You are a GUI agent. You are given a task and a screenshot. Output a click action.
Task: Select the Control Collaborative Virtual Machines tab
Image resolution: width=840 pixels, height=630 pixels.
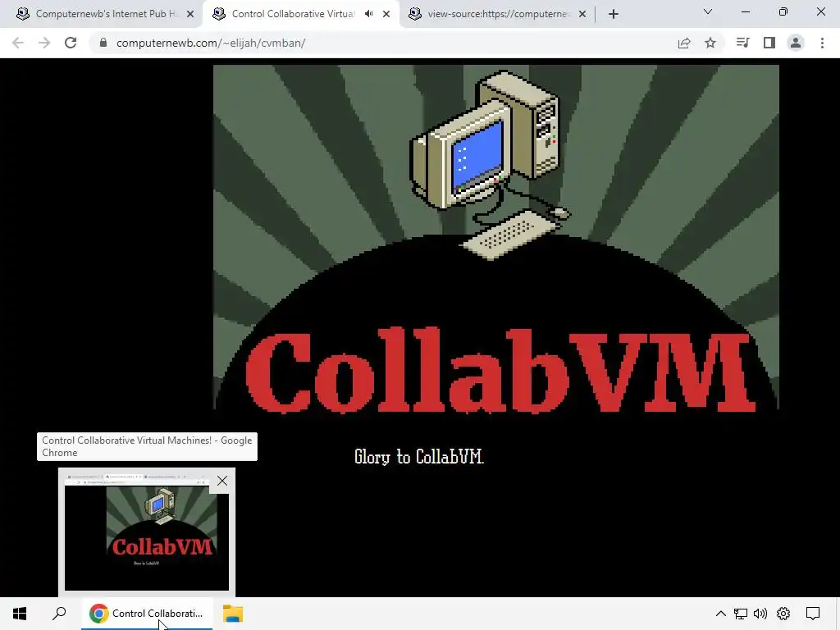294,14
